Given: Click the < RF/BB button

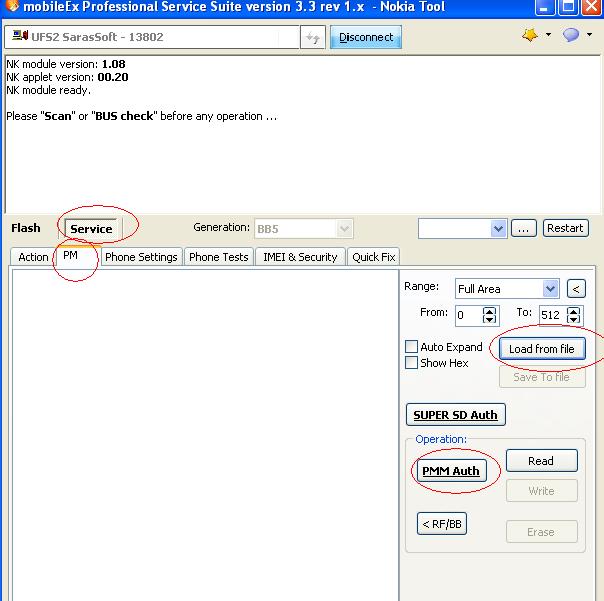Looking at the screenshot, I should [442, 524].
